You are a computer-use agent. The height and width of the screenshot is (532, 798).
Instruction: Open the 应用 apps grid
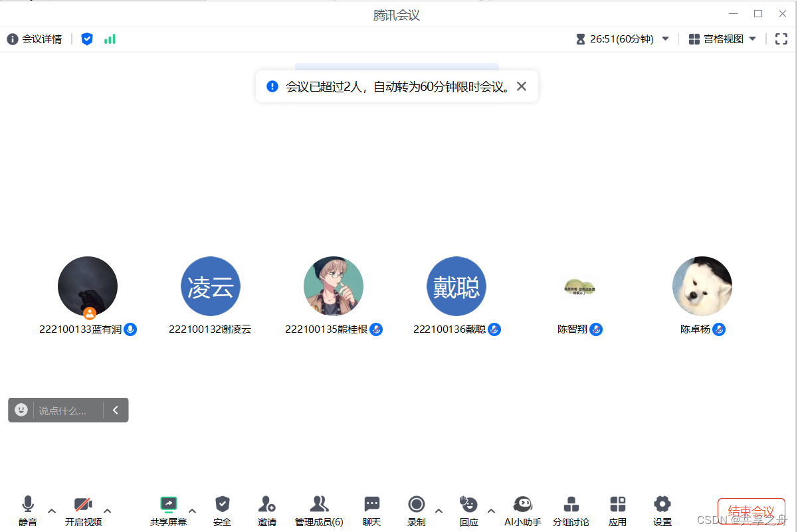click(x=618, y=511)
